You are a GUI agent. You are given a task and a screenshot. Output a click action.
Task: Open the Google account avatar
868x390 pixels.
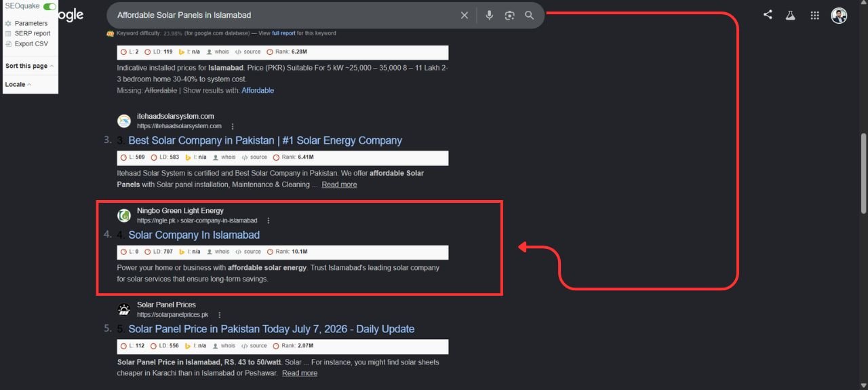click(840, 15)
